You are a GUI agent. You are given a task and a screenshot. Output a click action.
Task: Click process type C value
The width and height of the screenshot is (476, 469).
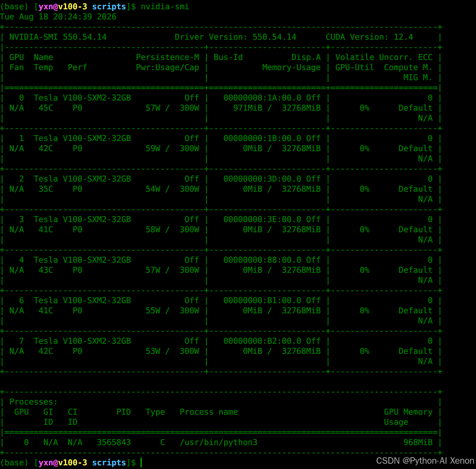(x=163, y=442)
